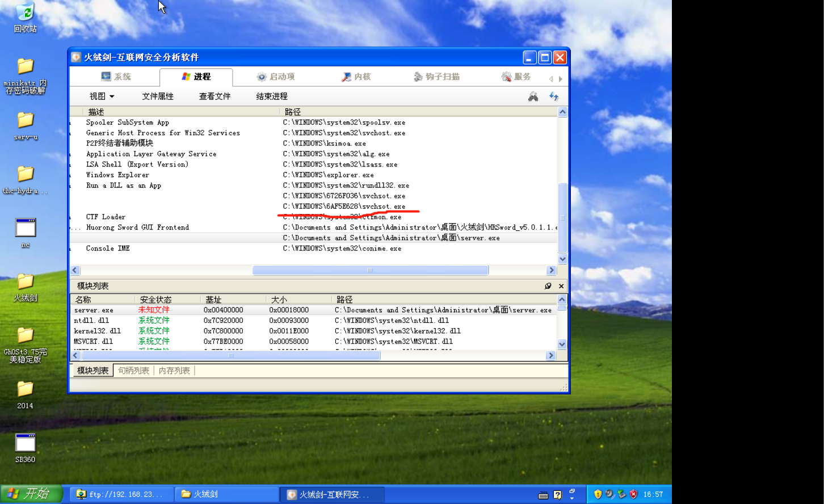Click the module list horizontal scrollbar thumb
The height and width of the screenshot is (504, 824).
click(231, 355)
